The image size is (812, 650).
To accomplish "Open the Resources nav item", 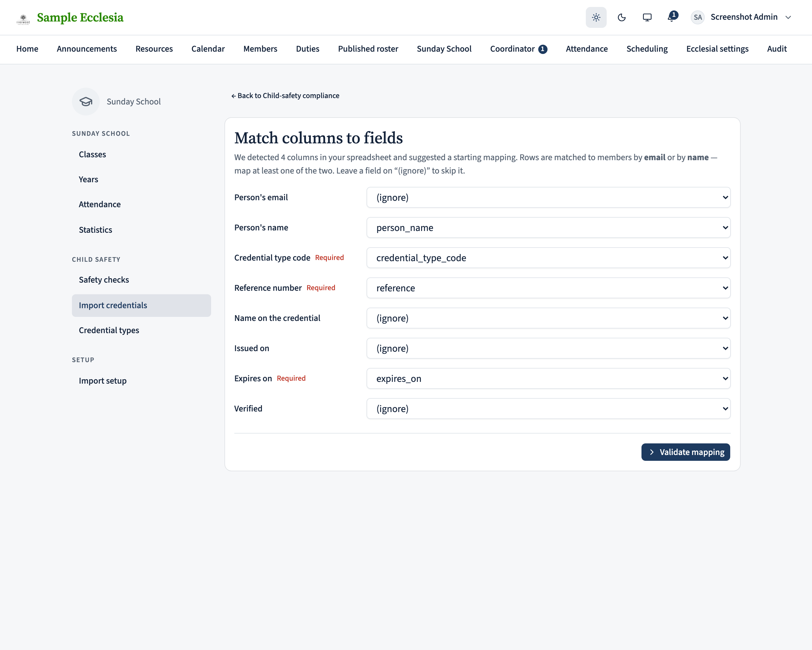I will [154, 49].
